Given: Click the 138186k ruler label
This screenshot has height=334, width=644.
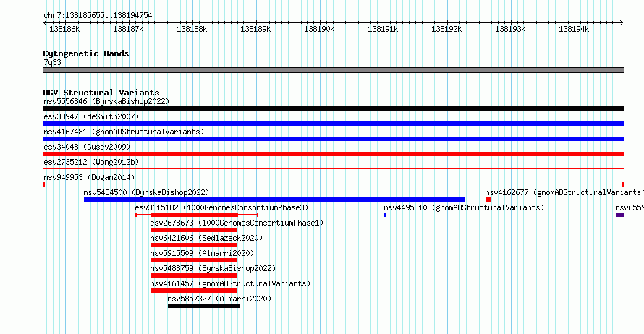Looking at the screenshot, I should [64, 30].
